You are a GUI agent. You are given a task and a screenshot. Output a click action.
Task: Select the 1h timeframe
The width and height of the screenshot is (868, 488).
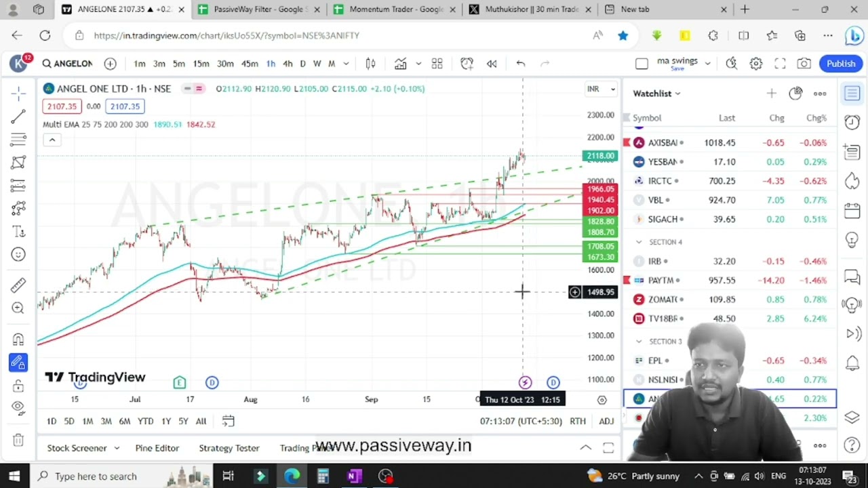point(271,64)
